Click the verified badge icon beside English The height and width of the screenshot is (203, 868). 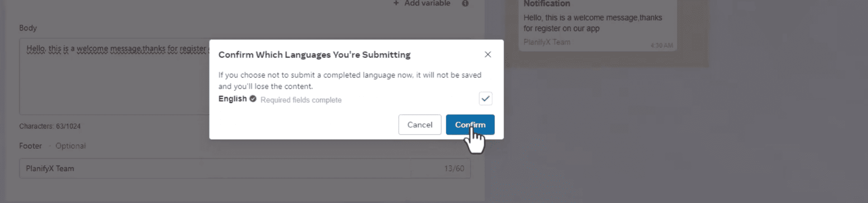click(x=253, y=99)
